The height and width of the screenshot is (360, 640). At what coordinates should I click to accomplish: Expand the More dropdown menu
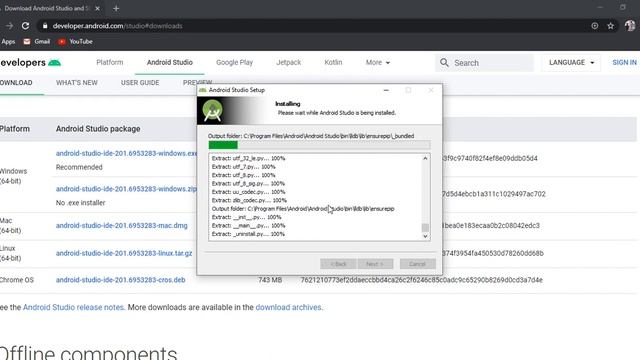(378, 62)
